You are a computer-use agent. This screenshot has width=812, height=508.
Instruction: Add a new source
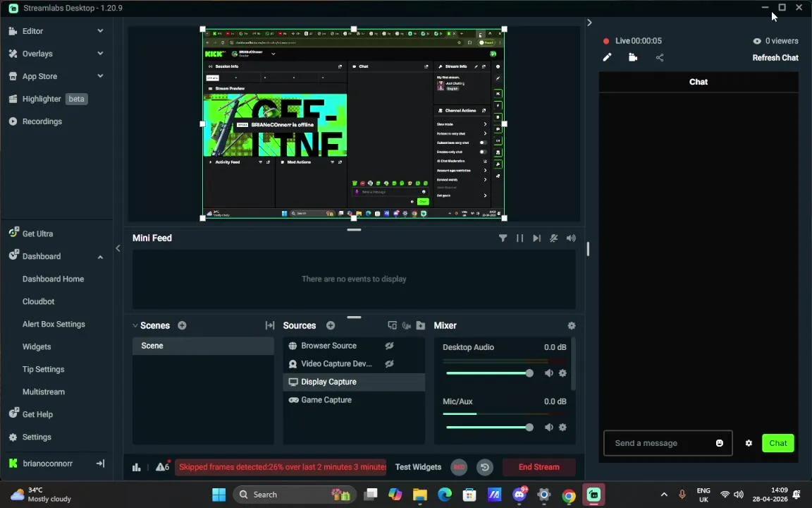pos(331,325)
